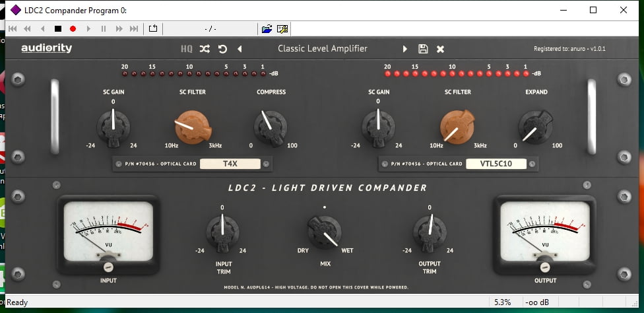Click the loop/export icon in host toolbar
The width and height of the screenshot is (644, 313).
[x=153, y=29]
